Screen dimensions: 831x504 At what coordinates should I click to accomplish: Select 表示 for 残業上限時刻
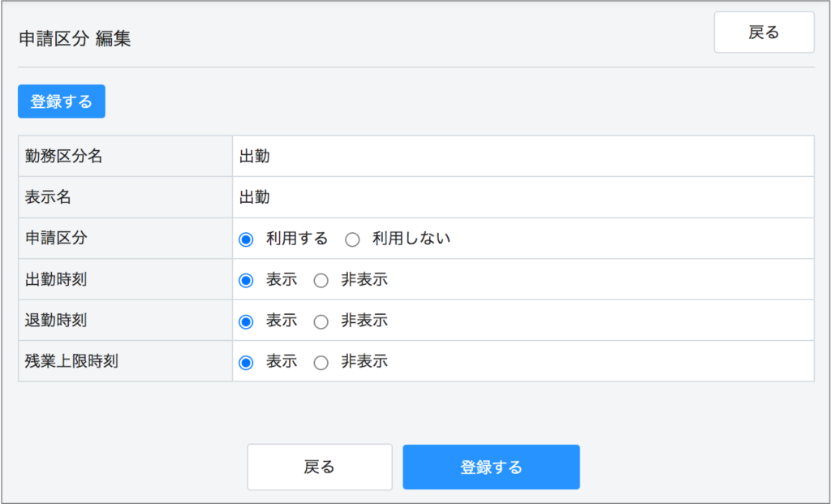pyautogui.click(x=246, y=363)
